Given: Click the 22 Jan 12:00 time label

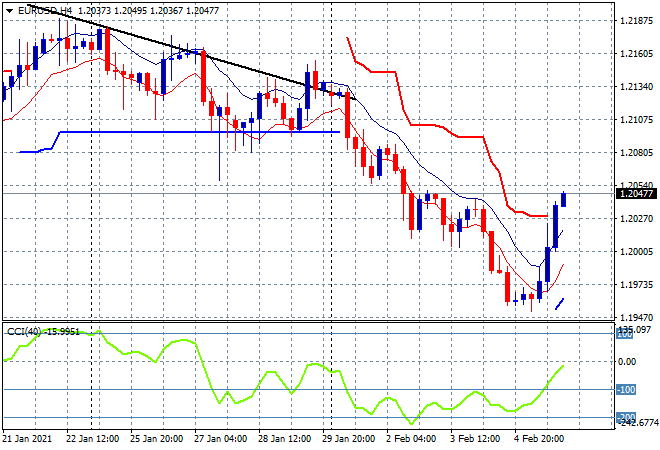Looking at the screenshot, I should coord(92,439).
